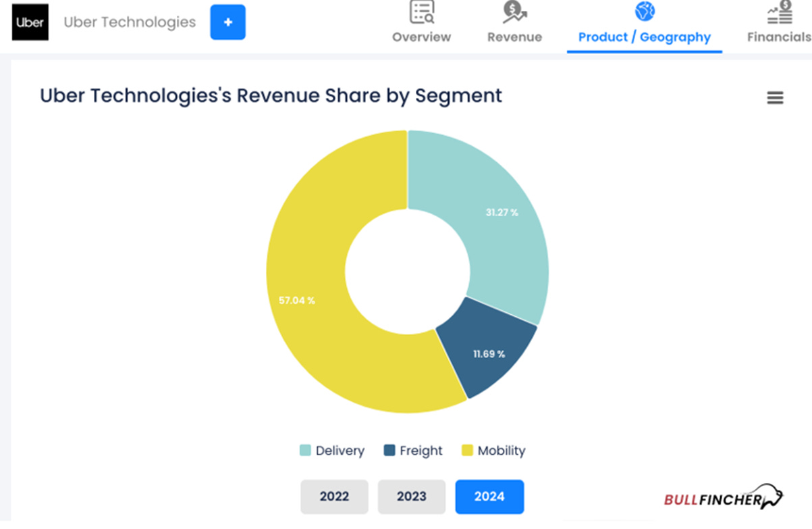Screen dimensions: 812x529
Task: Open the Financials tab
Action: tap(779, 24)
